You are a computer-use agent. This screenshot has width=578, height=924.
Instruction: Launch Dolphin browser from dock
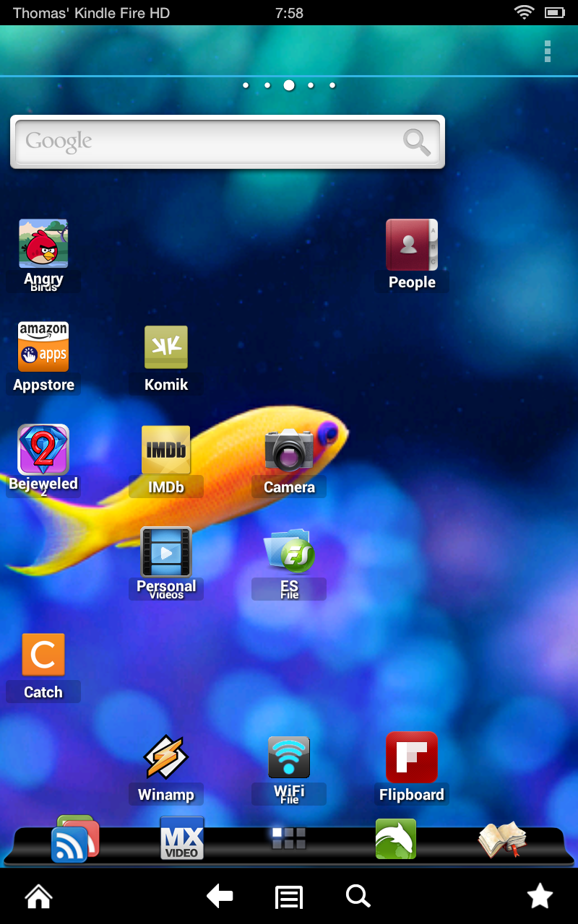[x=396, y=839]
